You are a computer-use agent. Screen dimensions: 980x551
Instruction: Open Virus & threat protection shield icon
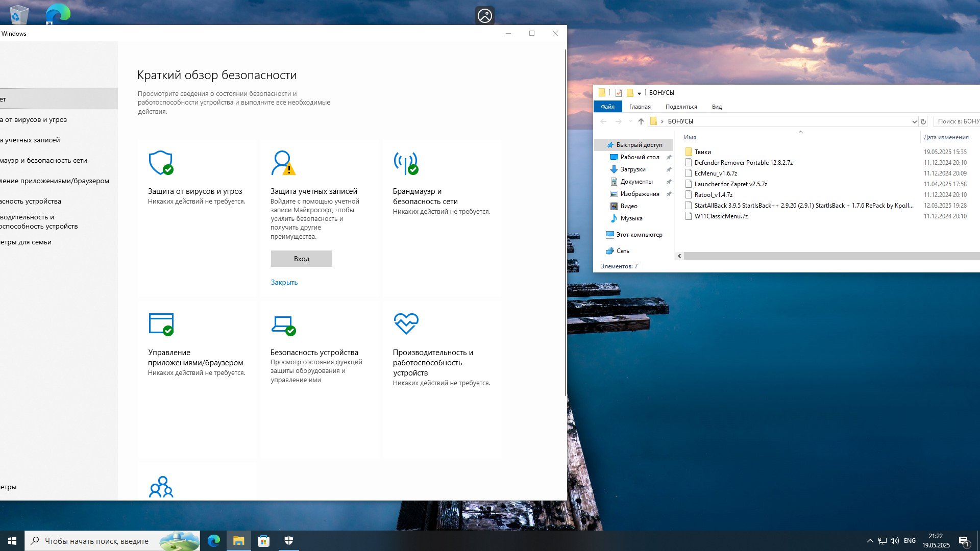coord(161,163)
